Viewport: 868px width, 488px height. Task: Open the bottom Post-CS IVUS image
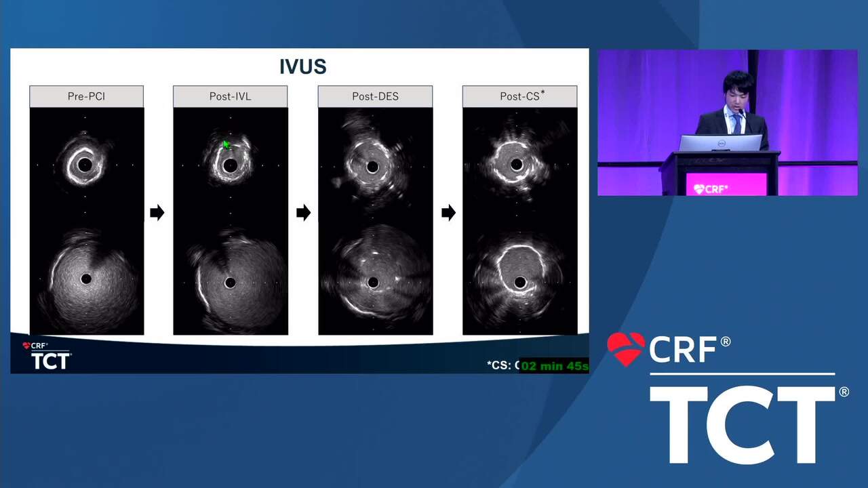520,279
